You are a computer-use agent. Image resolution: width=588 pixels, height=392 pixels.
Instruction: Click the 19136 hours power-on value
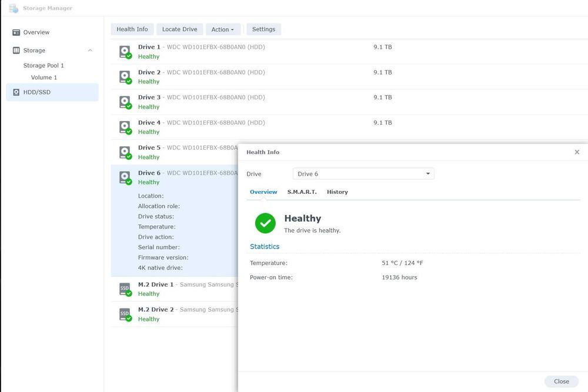399,277
